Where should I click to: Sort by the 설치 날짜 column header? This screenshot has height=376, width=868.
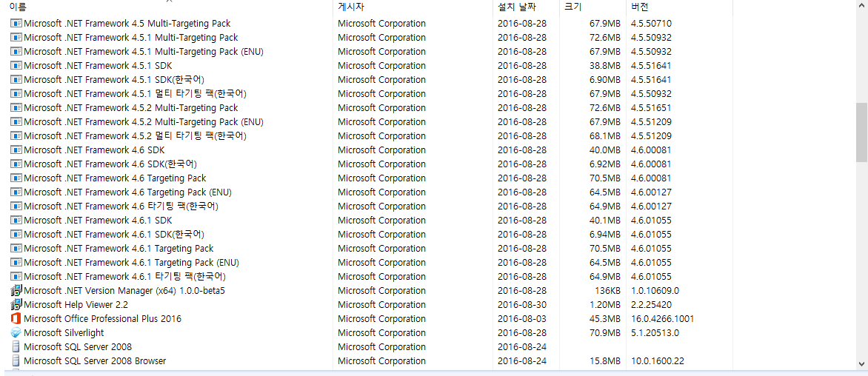[x=514, y=7]
